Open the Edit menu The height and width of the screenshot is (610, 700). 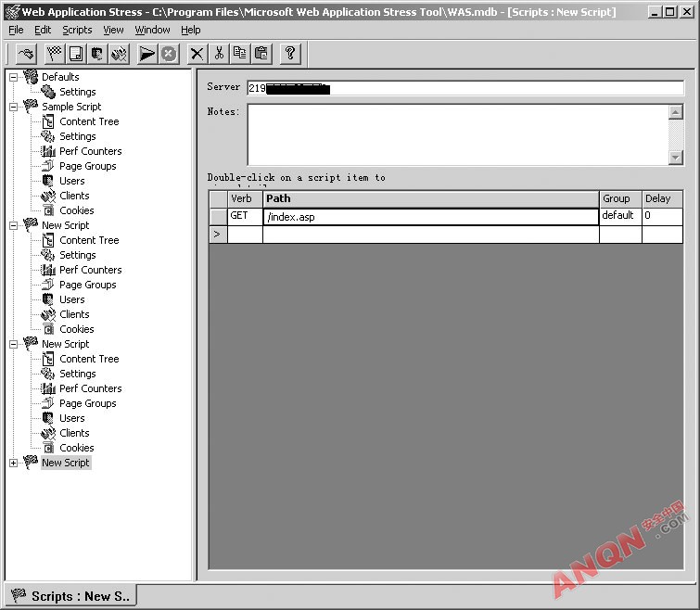click(x=43, y=30)
